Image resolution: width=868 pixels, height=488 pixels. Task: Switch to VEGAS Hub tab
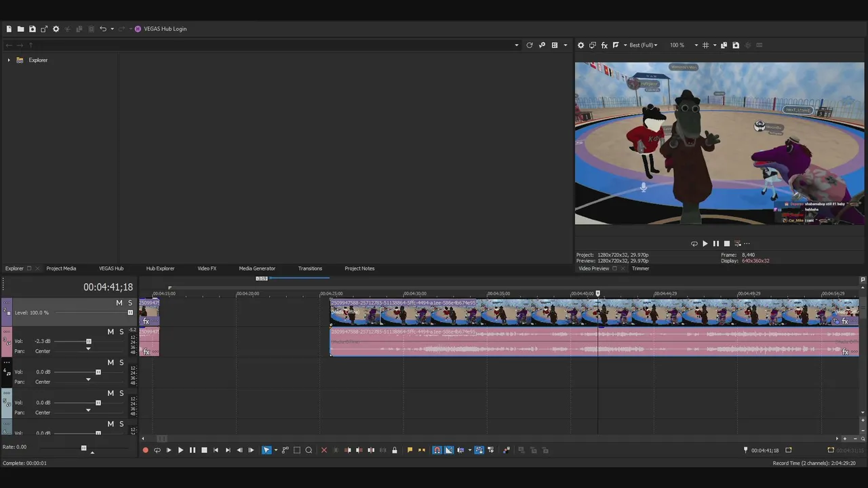111,268
